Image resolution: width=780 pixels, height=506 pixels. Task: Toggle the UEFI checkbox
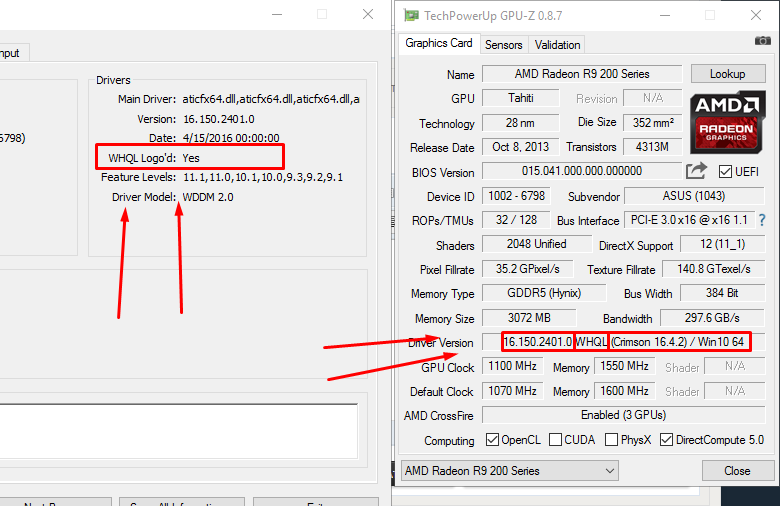pos(725,172)
